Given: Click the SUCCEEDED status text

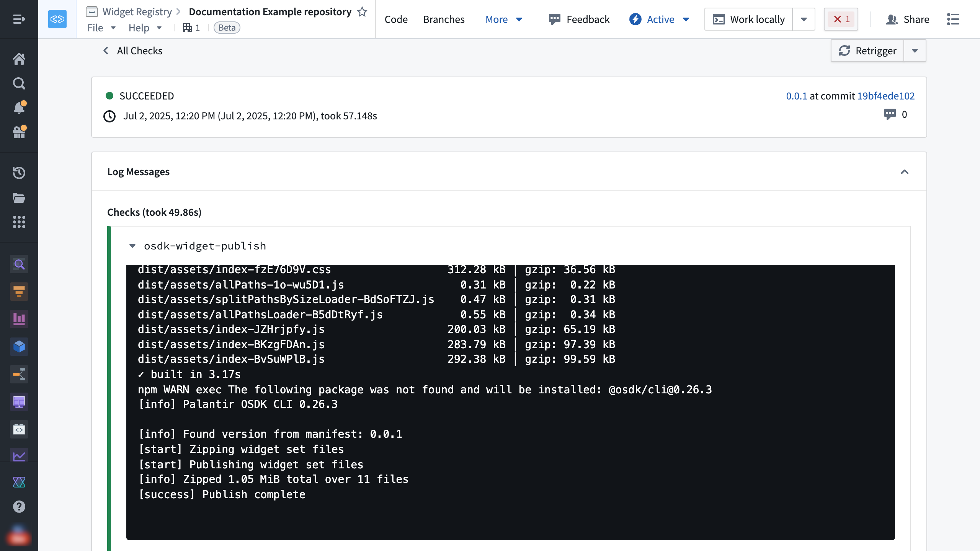Looking at the screenshot, I should click(x=147, y=96).
